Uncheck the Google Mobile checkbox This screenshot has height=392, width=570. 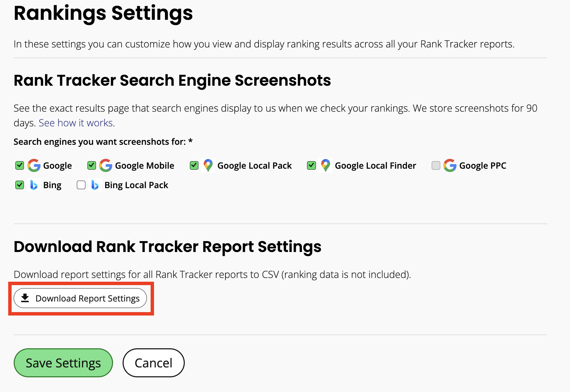pos(92,166)
